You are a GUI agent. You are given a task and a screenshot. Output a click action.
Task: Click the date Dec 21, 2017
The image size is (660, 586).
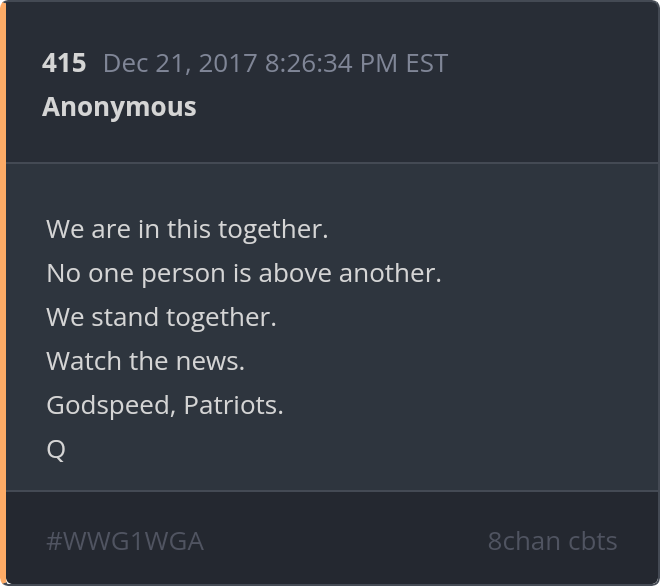181,63
